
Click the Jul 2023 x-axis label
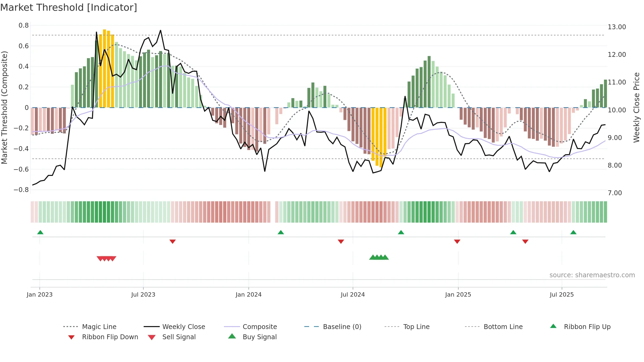[x=143, y=295]
